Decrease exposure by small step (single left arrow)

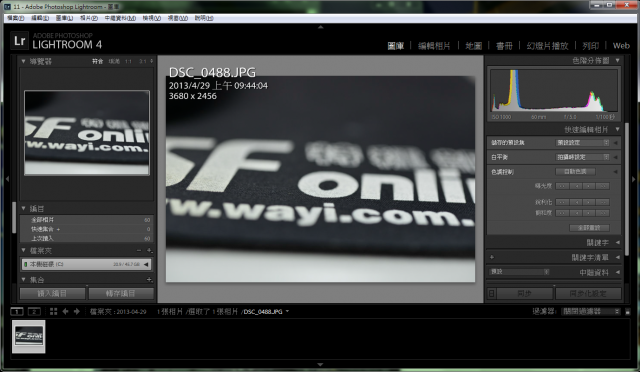pyautogui.click(x=576, y=186)
